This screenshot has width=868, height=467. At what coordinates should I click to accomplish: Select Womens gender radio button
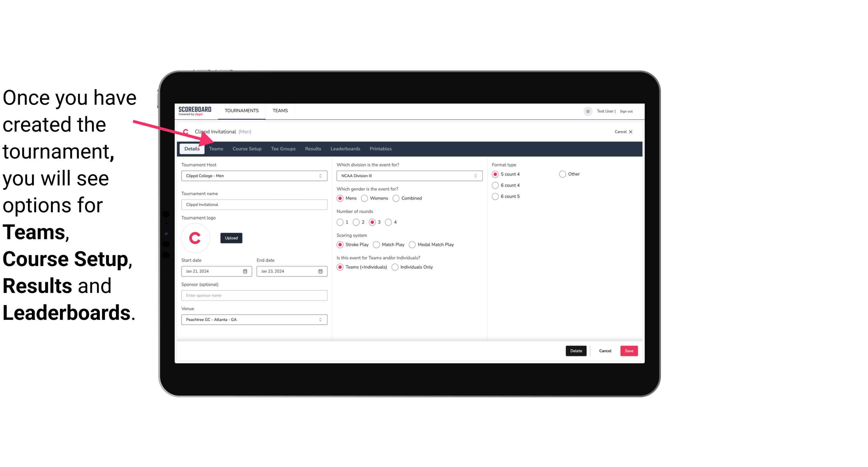pyautogui.click(x=365, y=198)
